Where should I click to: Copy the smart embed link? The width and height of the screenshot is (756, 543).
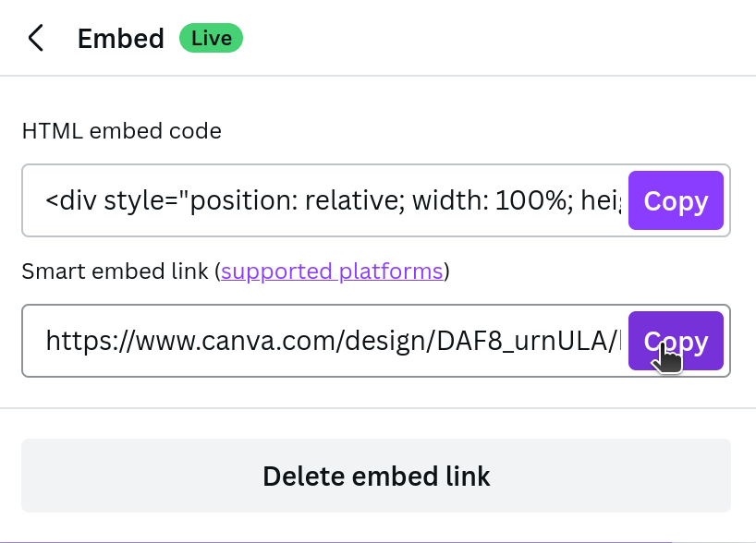676,341
